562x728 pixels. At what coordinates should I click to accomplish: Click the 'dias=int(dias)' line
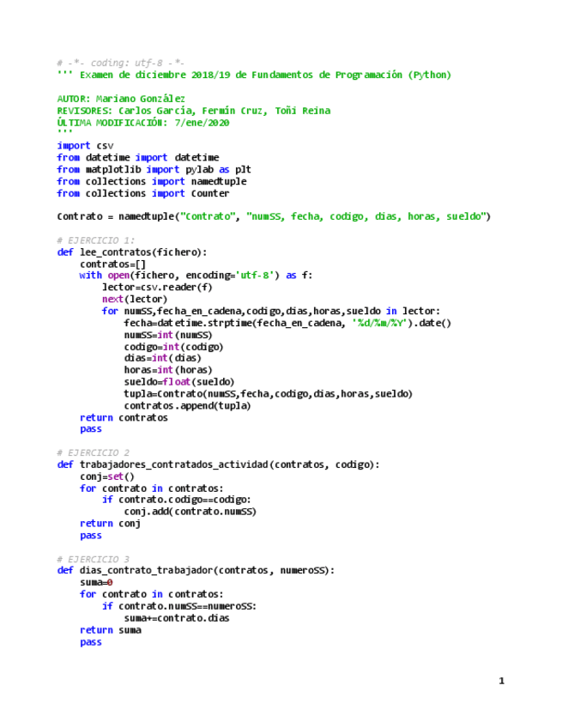click(x=162, y=358)
